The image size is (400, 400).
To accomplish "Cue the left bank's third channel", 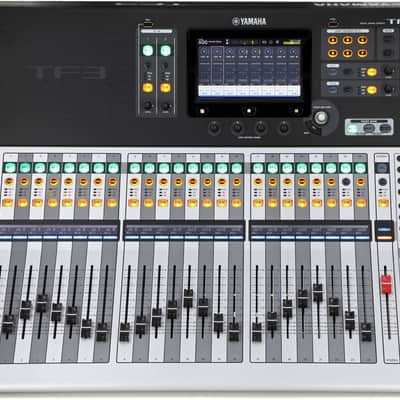I will tap(39, 182).
